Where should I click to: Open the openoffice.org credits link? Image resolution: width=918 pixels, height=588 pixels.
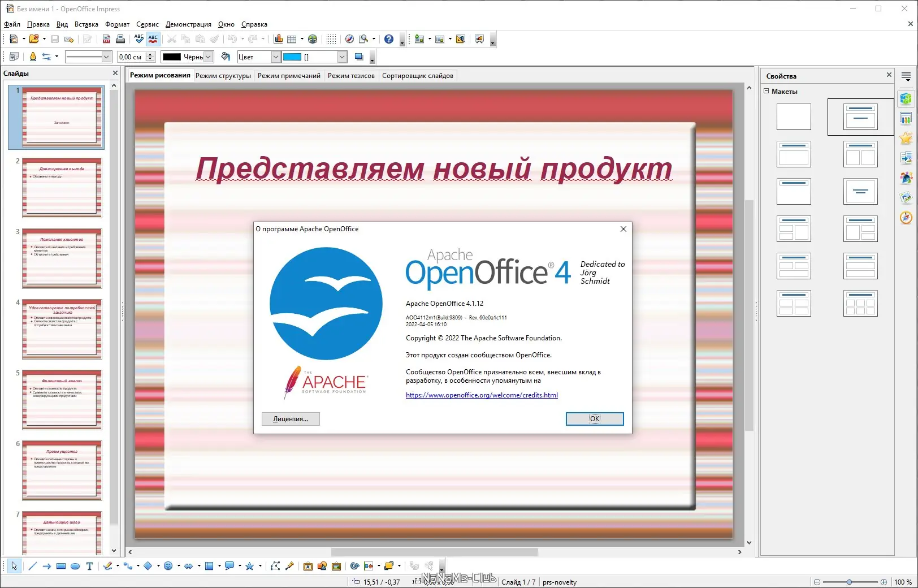482,395
